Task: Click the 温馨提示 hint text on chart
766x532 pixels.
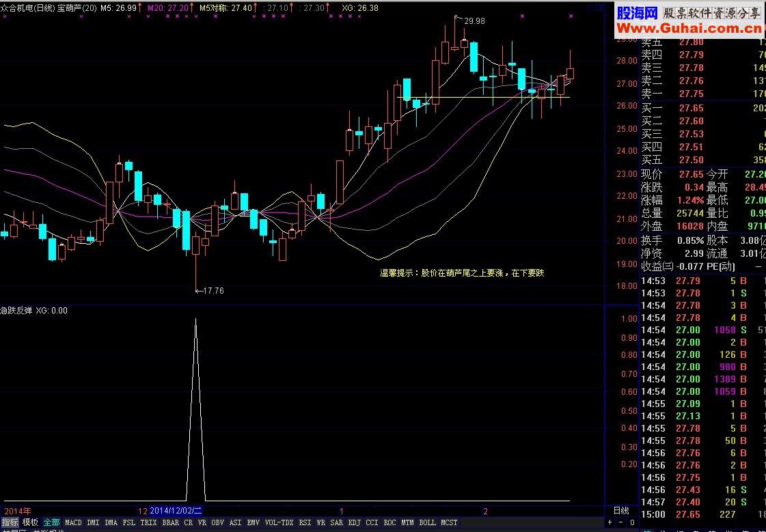Action: (x=462, y=273)
